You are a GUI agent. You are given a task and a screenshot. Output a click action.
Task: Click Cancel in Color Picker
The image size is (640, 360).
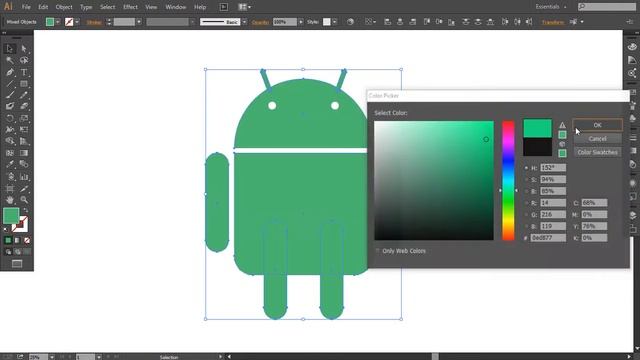[x=598, y=139]
